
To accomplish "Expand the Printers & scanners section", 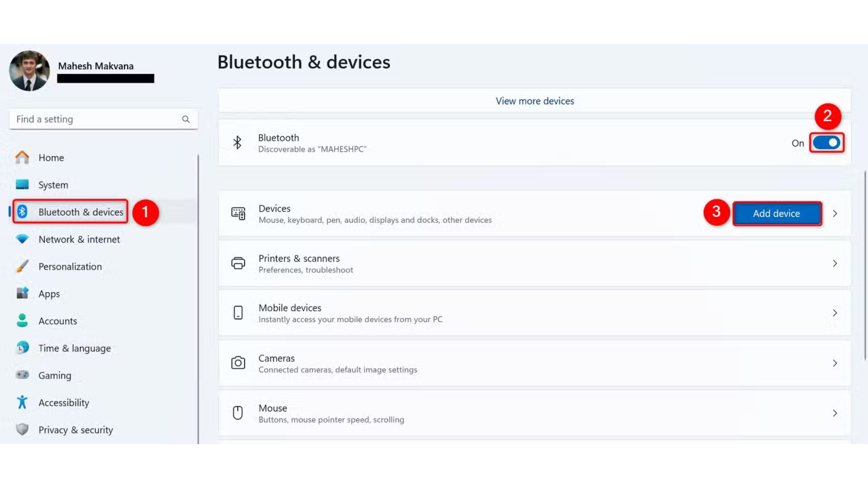I will point(835,263).
